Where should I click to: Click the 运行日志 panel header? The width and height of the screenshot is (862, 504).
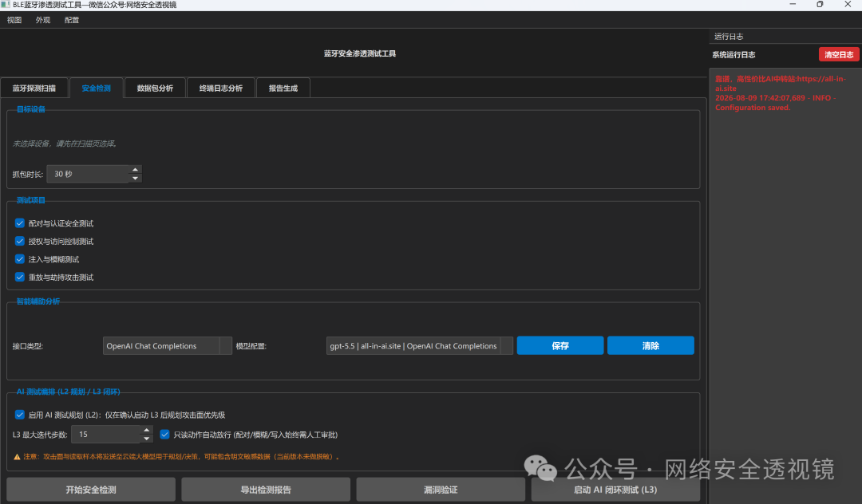tap(729, 36)
